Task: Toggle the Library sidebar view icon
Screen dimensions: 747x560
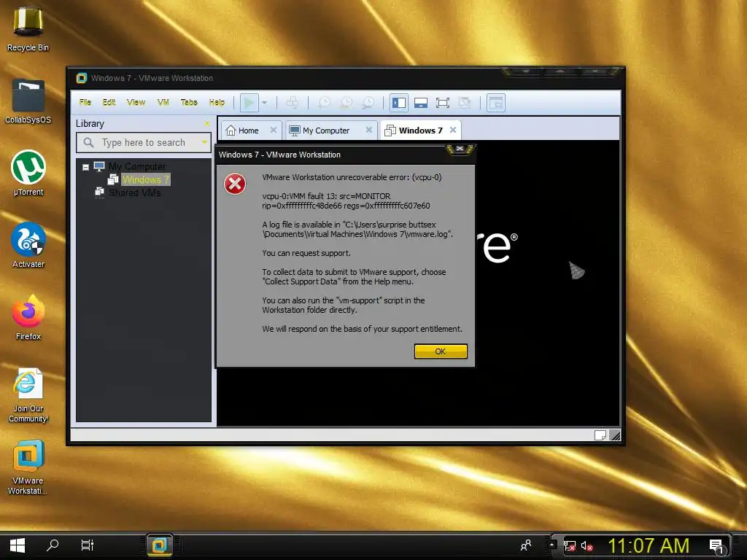Action: click(x=399, y=102)
